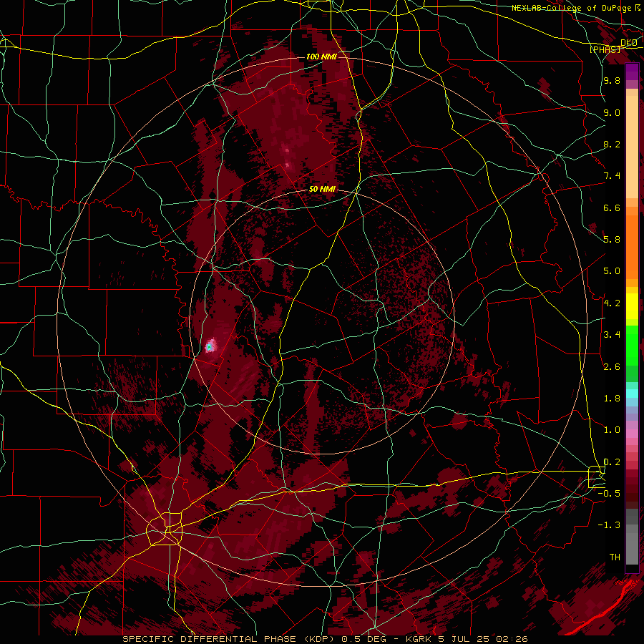Click the yellow segment of the color bar
This screenshot has height=644, width=644.
[632, 306]
